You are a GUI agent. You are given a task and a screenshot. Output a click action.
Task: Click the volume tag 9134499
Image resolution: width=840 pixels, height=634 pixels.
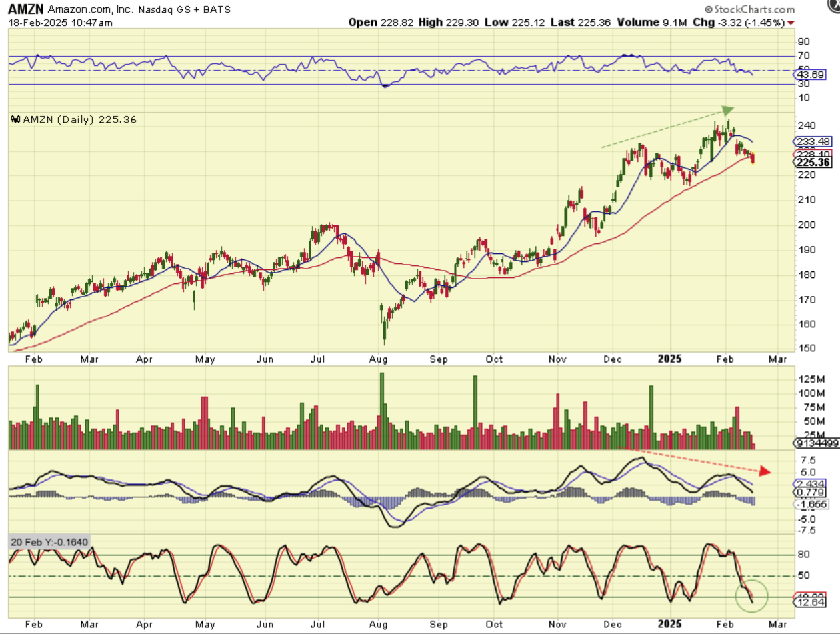[816, 443]
